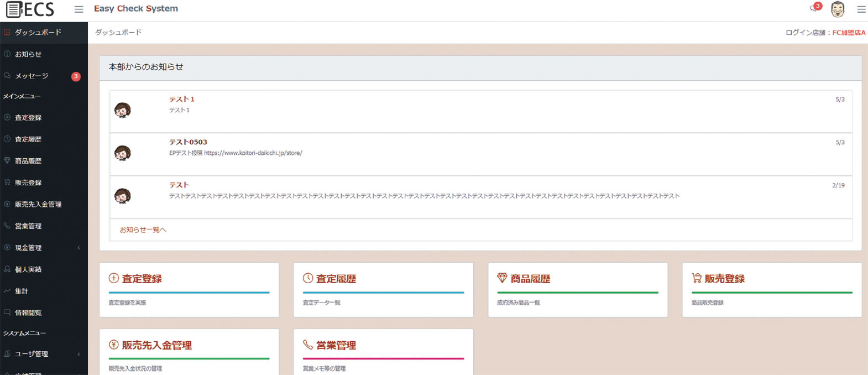Open the テスト0503 announcement
The height and width of the screenshot is (375, 868).
tap(188, 142)
